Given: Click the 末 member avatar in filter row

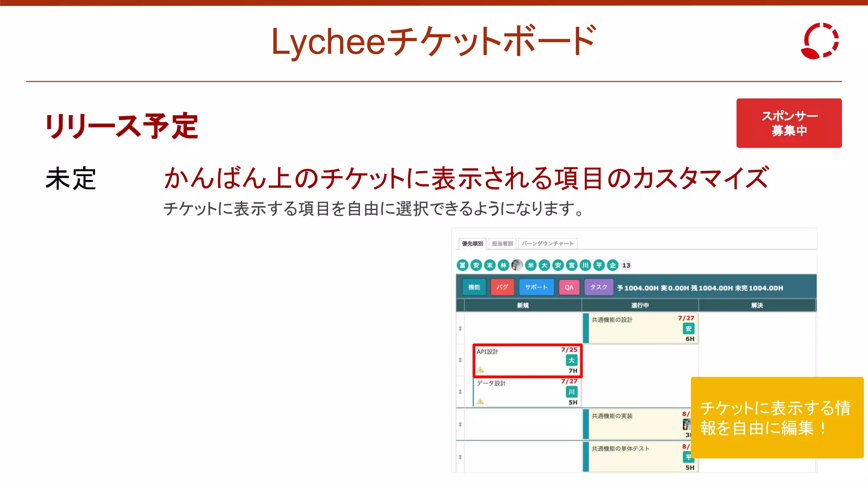Looking at the screenshot, I should point(490,265).
